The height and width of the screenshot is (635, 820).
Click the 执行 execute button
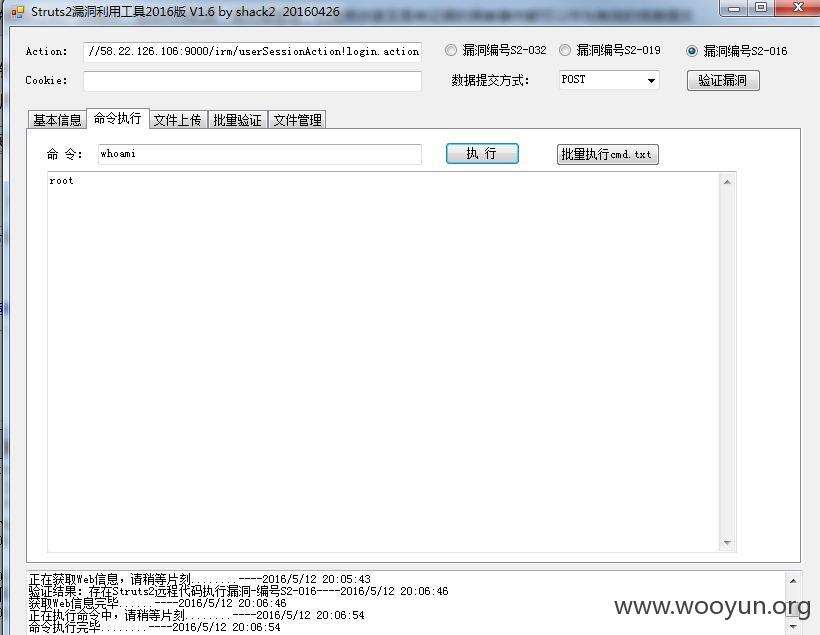pyautogui.click(x=482, y=154)
